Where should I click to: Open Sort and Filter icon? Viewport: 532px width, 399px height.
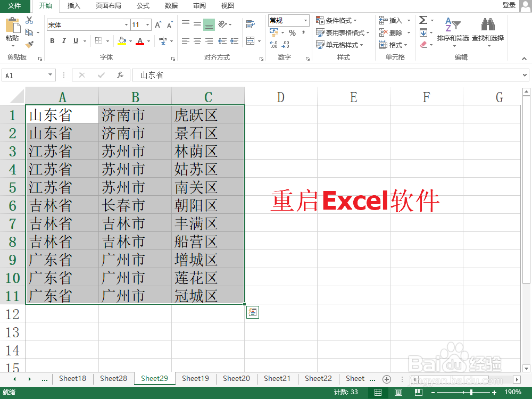pos(453,25)
